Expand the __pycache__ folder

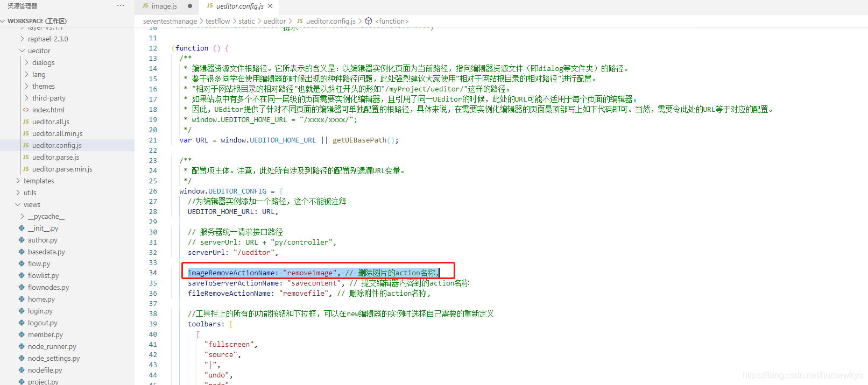click(x=46, y=216)
